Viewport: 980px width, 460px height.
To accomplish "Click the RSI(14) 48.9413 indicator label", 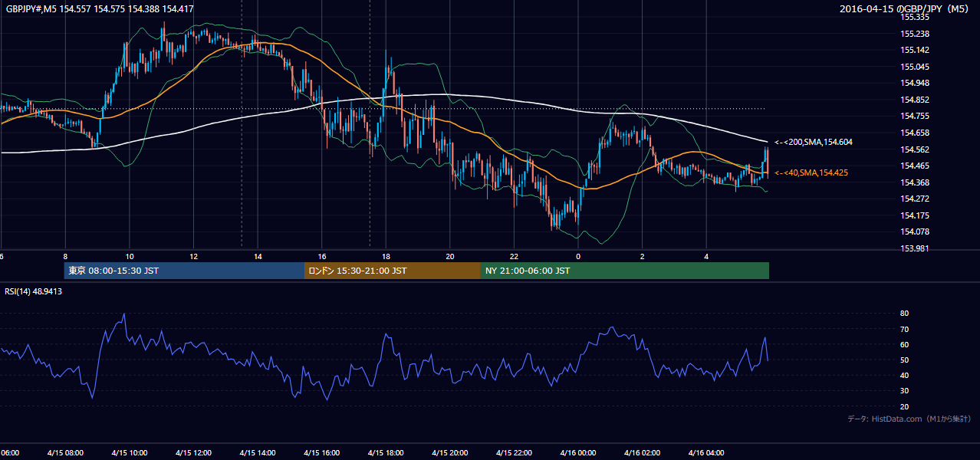I will (x=34, y=291).
